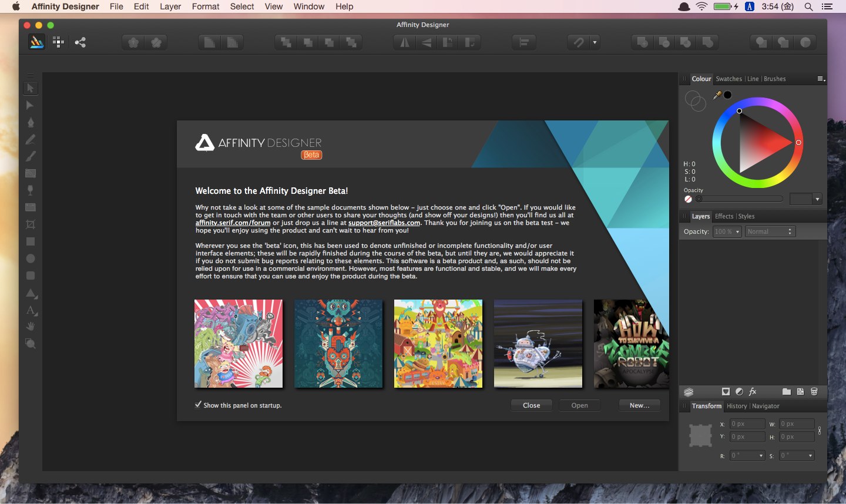Click the X position input field
Viewport: 846px width, 504px height.
[747, 424]
